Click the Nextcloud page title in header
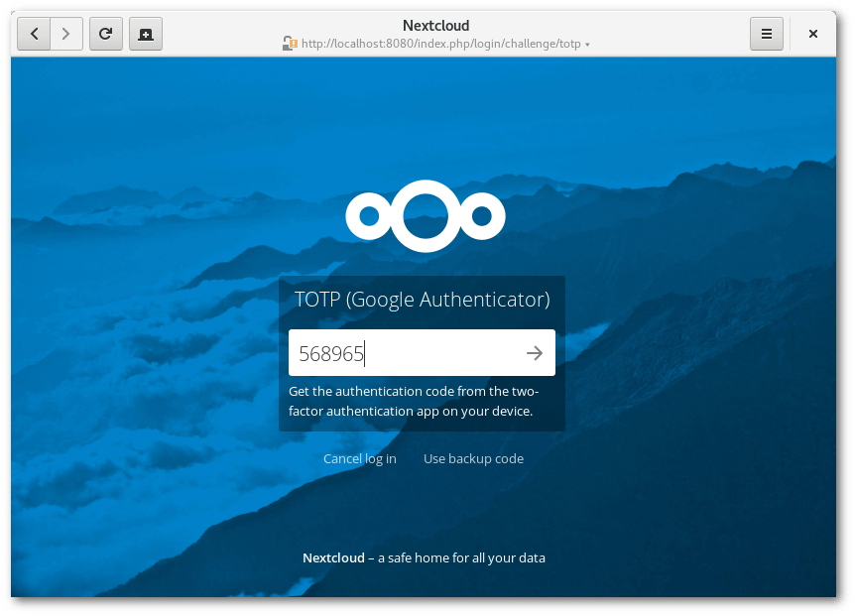The image size is (855, 616). coord(435,26)
